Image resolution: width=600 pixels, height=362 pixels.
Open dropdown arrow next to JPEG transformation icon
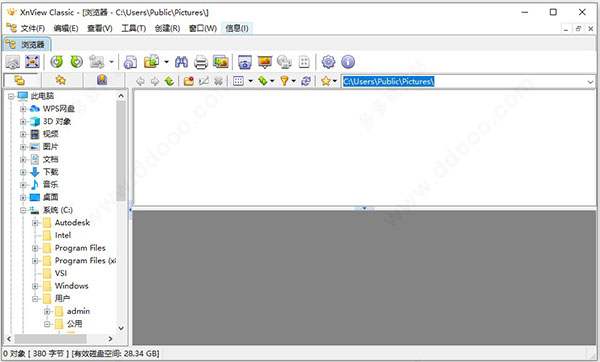[111, 62]
